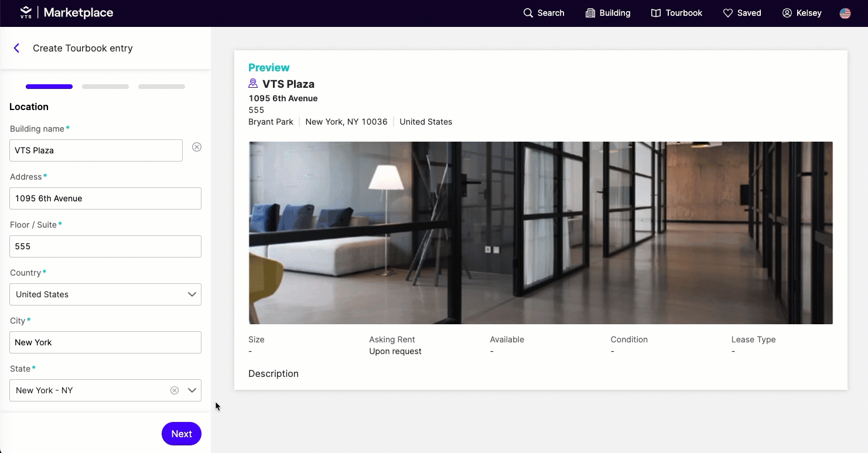Image resolution: width=868 pixels, height=453 pixels.
Task: Open language selector US flag icon
Action: [x=845, y=13]
